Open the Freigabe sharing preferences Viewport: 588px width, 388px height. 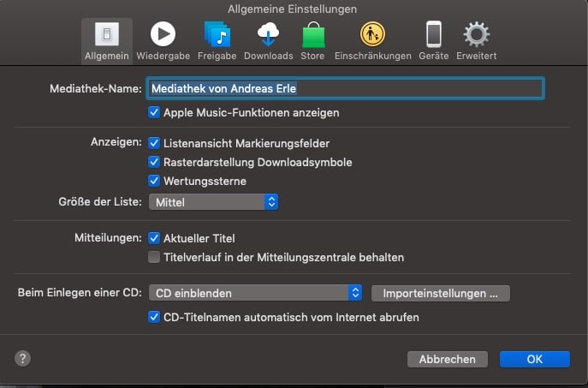(x=217, y=41)
